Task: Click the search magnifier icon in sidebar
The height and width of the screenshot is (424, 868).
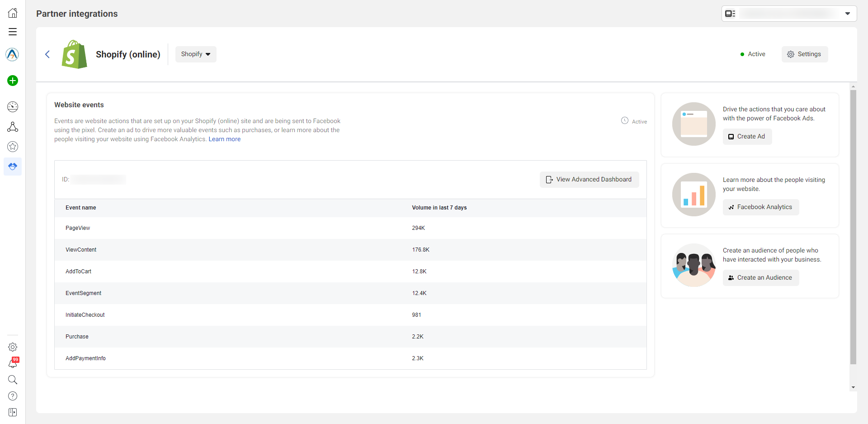Action: tap(13, 380)
